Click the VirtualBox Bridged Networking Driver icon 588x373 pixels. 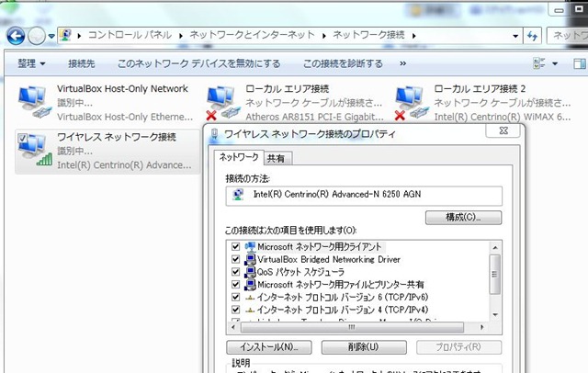[250, 260]
